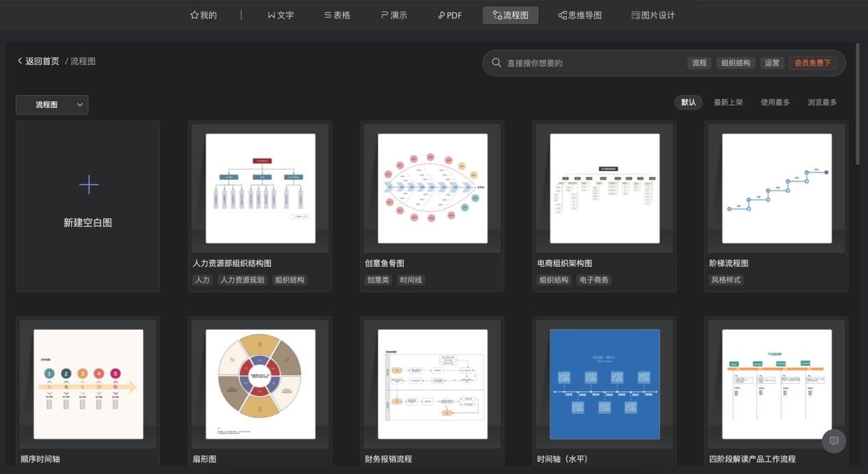This screenshot has height=474, width=868.
Task: Open the 文字 (documents) section icon
Action: coord(270,14)
